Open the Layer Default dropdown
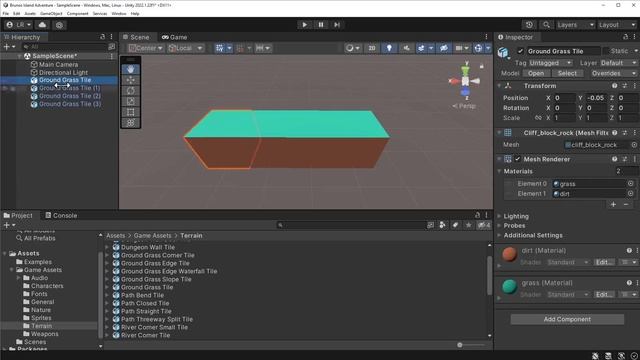 tap(618, 63)
